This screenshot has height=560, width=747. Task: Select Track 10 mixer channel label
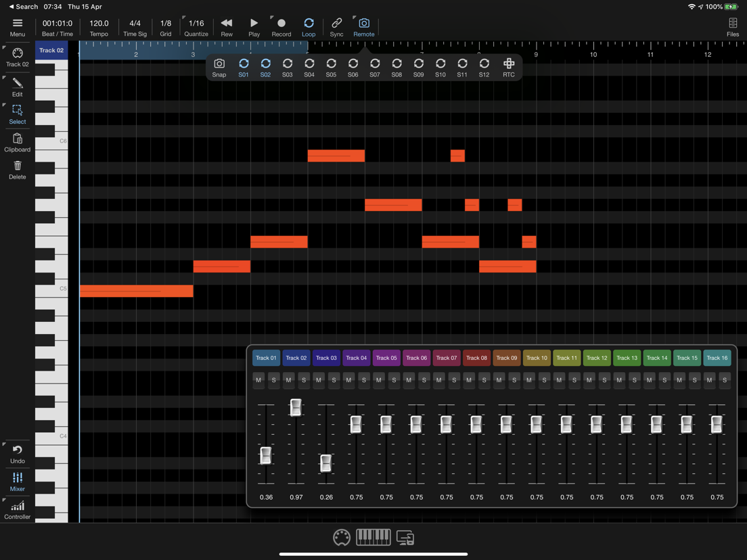click(537, 358)
